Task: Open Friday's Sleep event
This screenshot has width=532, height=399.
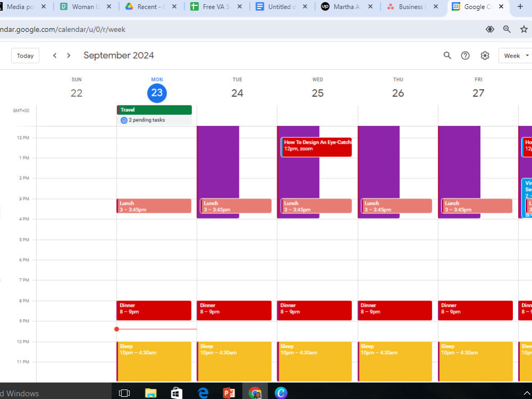Action: (475, 361)
